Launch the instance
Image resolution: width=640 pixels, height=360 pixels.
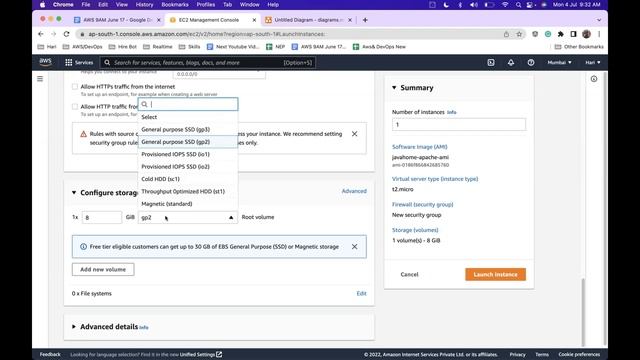495,274
